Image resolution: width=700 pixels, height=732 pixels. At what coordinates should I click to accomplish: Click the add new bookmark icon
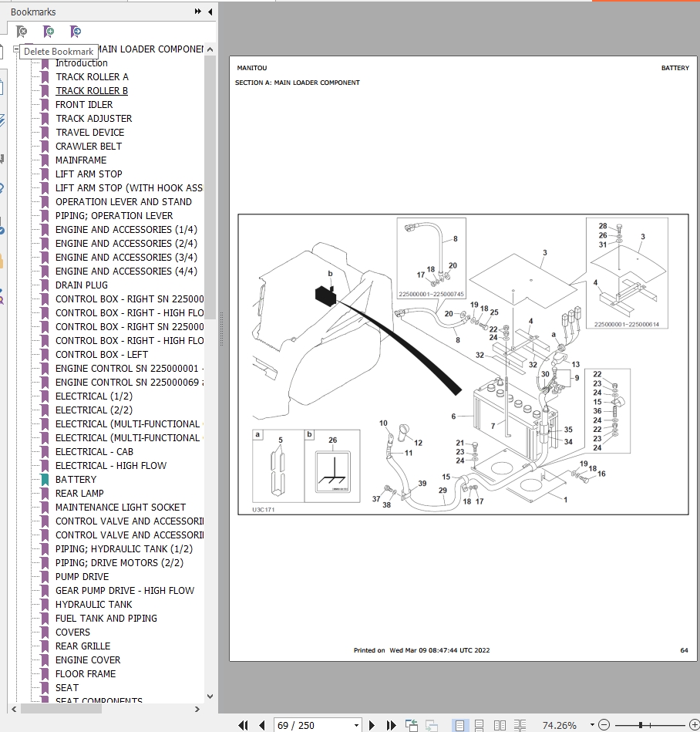49,32
